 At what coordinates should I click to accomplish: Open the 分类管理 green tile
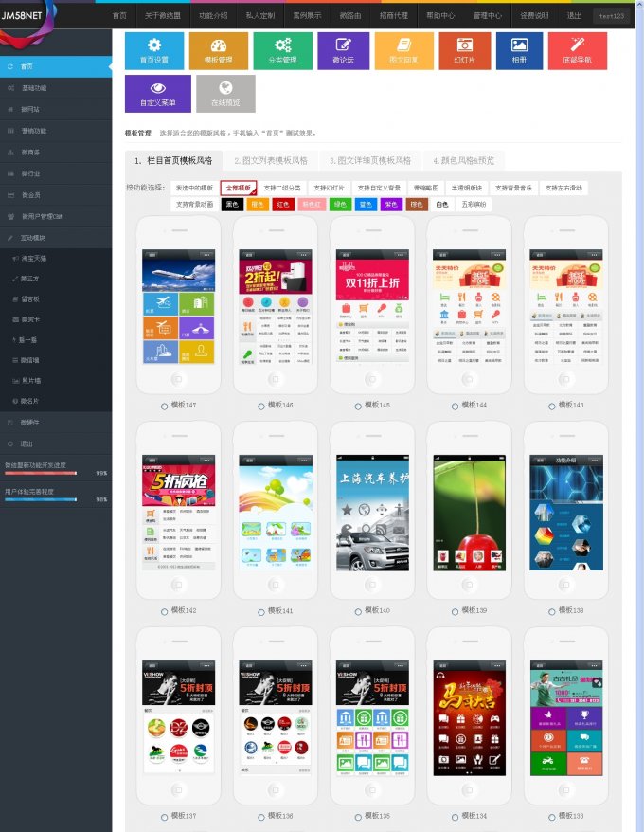point(283,51)
